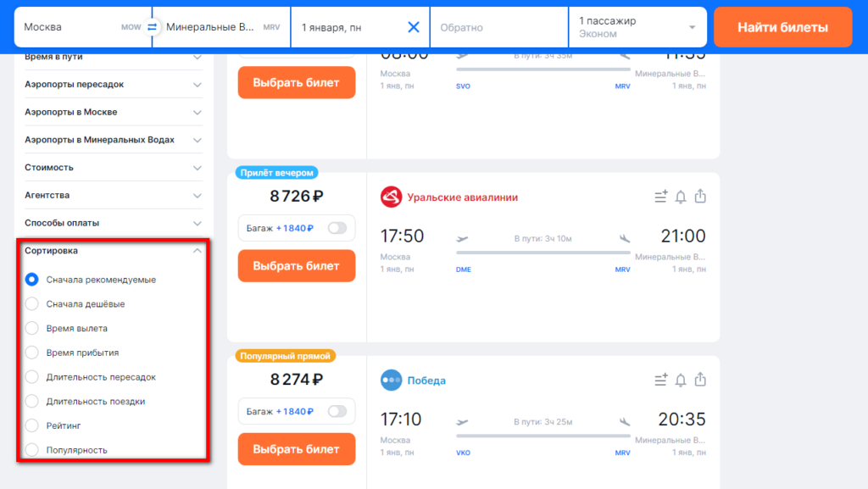Choose 'Рейтинг' sorting radio button

32,425
